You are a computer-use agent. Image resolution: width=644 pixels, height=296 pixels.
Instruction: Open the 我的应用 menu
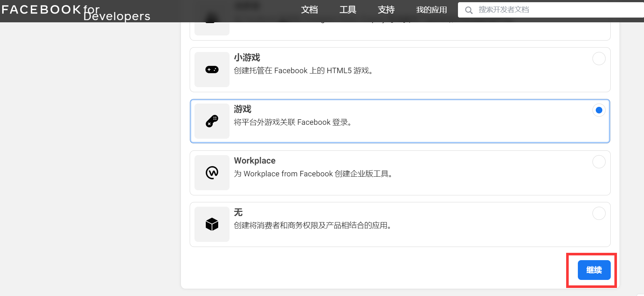[x=431, y=10]
